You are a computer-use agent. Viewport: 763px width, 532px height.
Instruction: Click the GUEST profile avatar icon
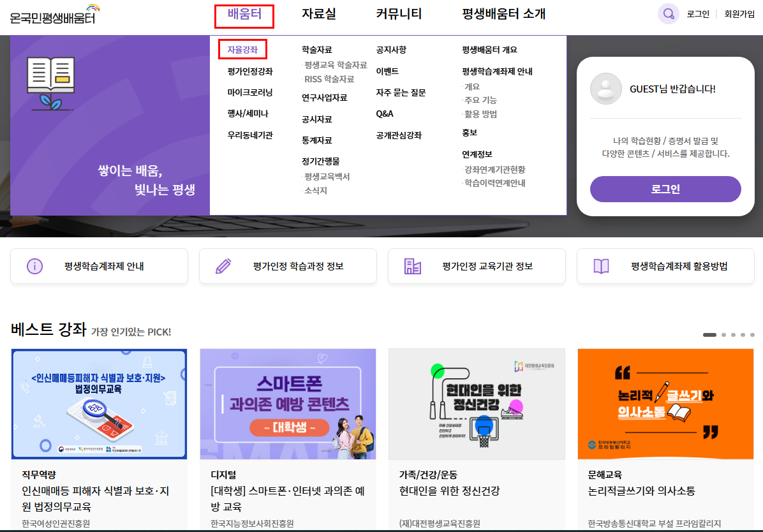pyautogui.click(x=606, y=89)
